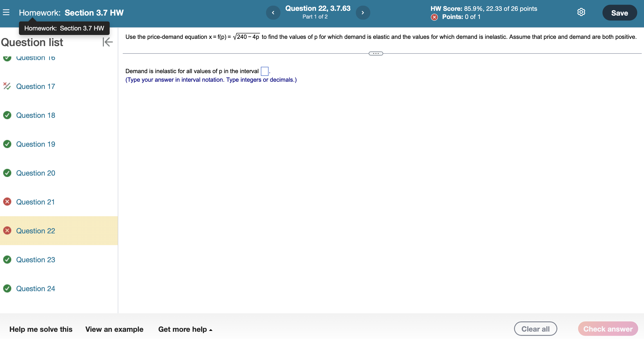Click the Clear all button
The width and height of the screenshot is (644, 339).
tap(535, 329)
